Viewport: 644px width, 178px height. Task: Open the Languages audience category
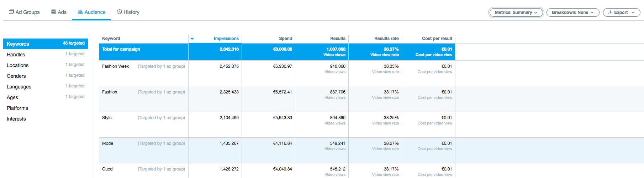[19, 87]
